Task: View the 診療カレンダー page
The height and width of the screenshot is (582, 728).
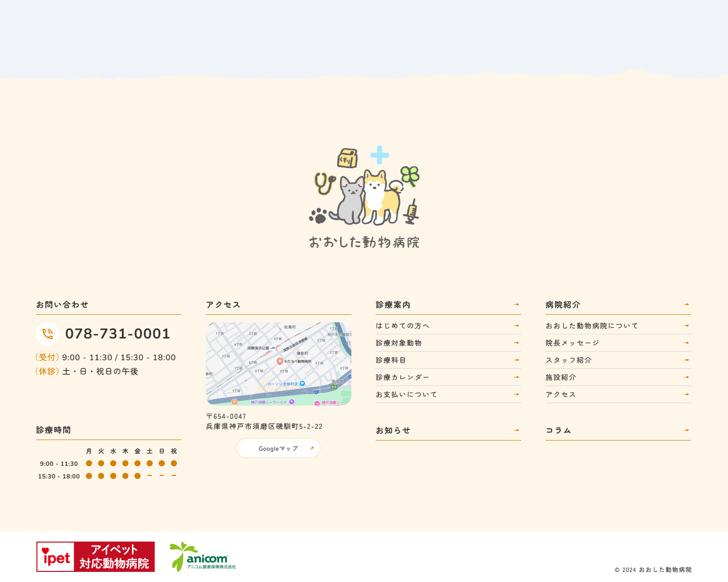Action: coord(402,377)
